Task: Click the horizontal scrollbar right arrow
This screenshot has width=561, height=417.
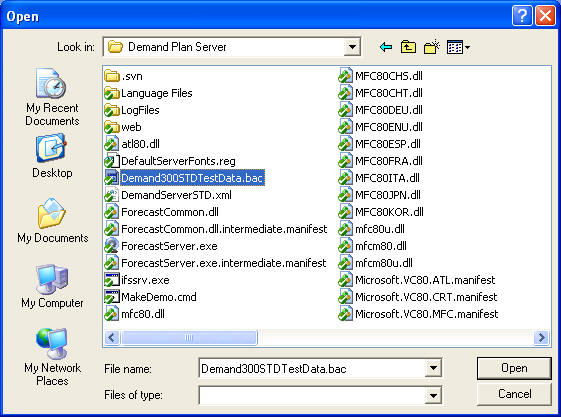Action: pyautogui.click(x=541, y=337)
